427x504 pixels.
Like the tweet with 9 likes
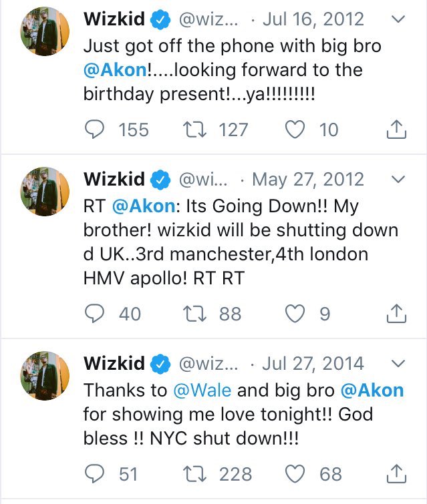295,313
